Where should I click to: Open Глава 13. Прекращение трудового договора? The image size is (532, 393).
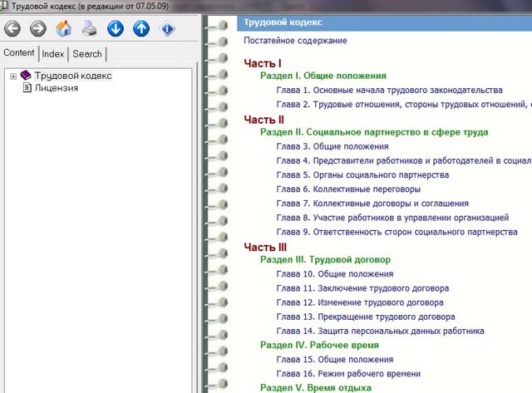point(365,317)
